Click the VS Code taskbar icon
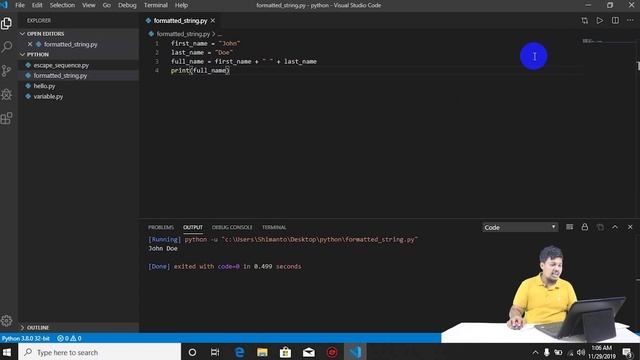This screenshot has height=360, width=640. point(355,352)
